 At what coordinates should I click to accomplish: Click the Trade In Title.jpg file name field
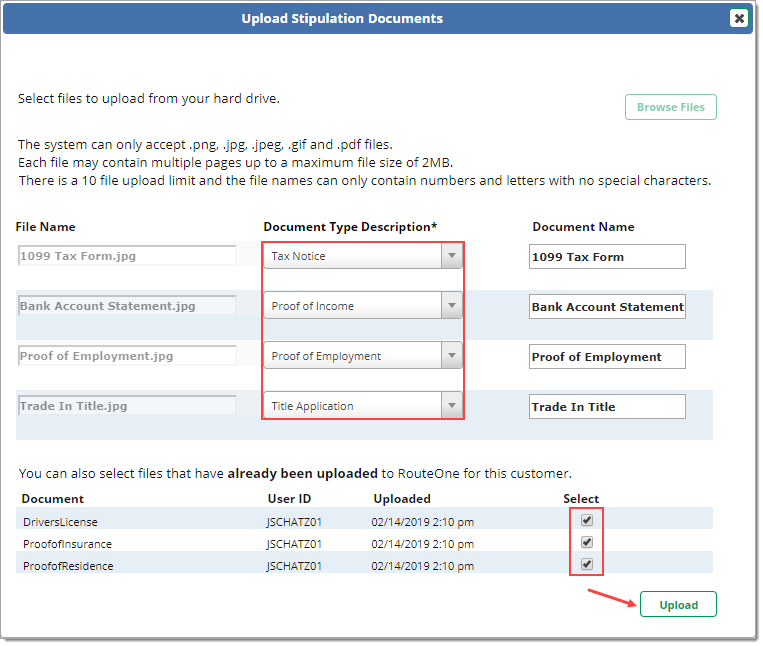click(127, 406)
